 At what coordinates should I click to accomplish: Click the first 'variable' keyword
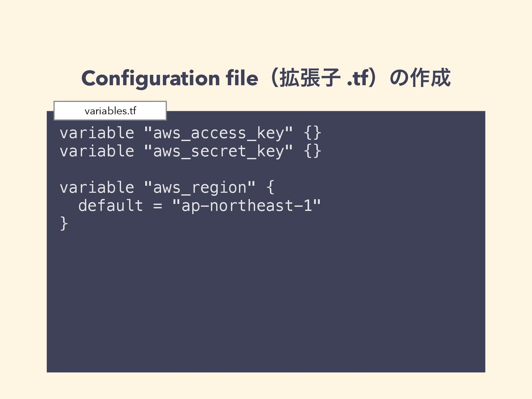coord(97,133)
